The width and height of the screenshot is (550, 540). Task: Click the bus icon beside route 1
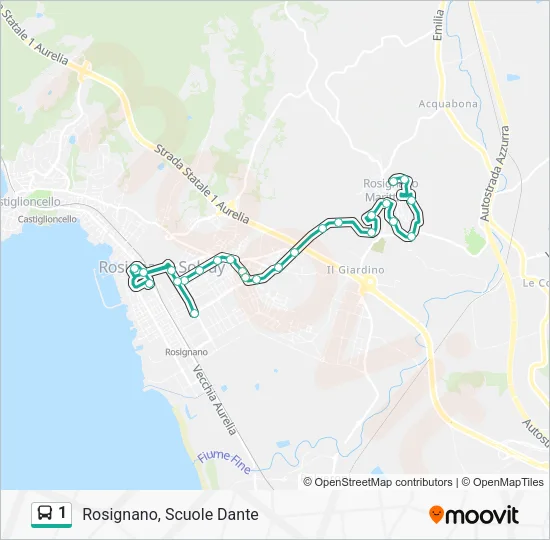[x=45, y=513]
